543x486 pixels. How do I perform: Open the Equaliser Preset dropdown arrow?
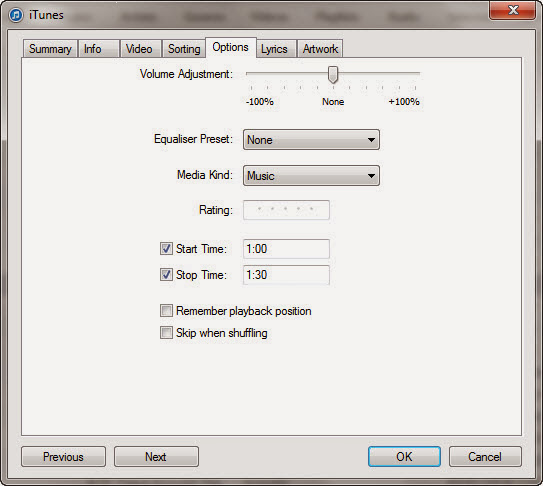tap(371, 140)
